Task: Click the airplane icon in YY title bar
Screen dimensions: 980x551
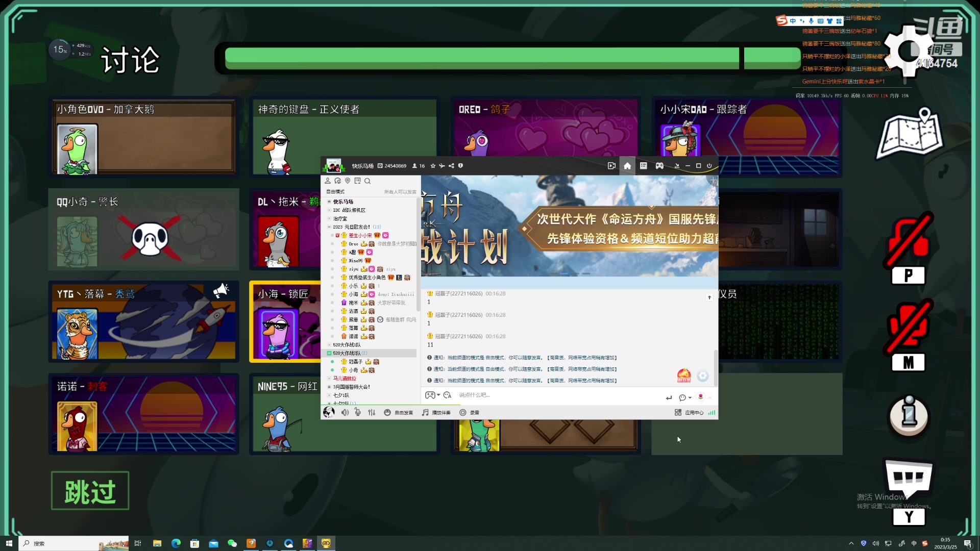Action: [442, 166]
